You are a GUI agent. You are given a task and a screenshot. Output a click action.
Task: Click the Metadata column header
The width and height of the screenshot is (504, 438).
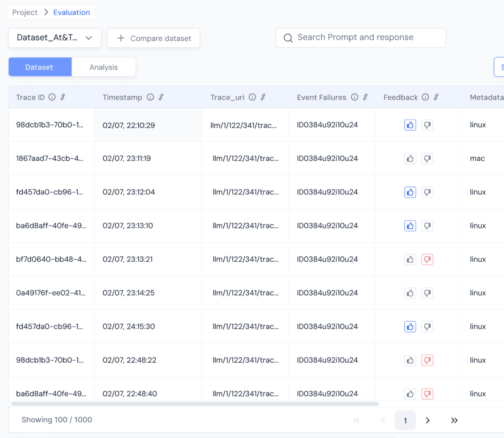tap(487, 97)
